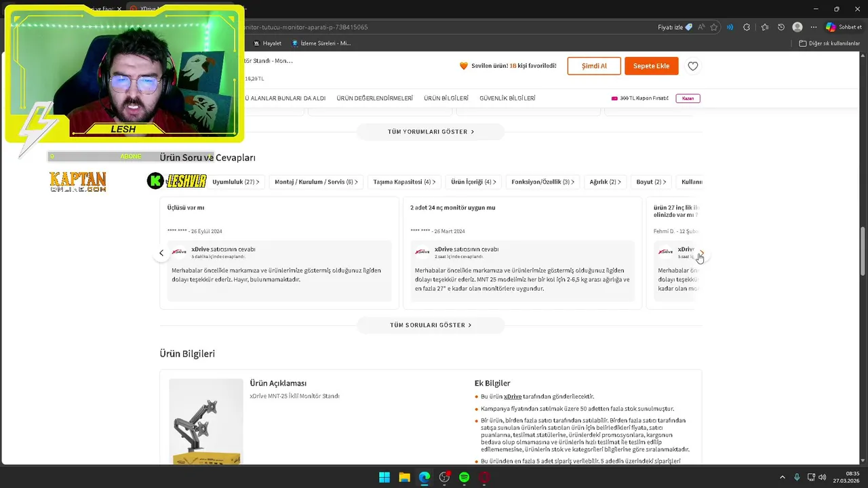868x488 pixels.
Task: Open the browser profile avatar
Action: coord(797,27)
